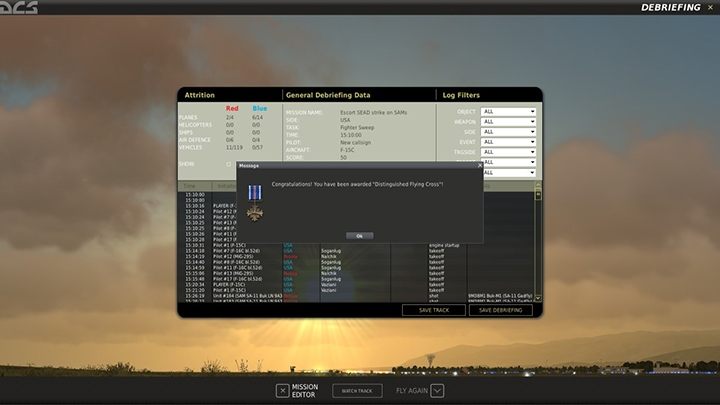Select the 15:14:19 Pilot #12 MiG-29S log entry
This screenshot has width=720, height=405.
[300, 256]
